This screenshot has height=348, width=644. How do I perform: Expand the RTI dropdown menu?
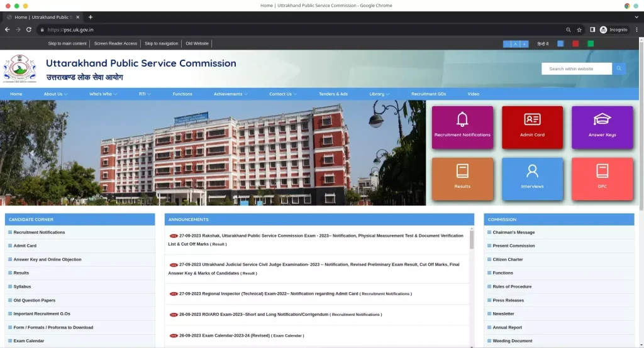point(145,94)
